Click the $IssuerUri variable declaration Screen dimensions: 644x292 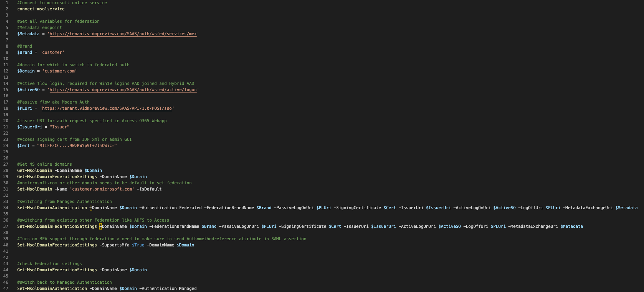tap(29, 127)
